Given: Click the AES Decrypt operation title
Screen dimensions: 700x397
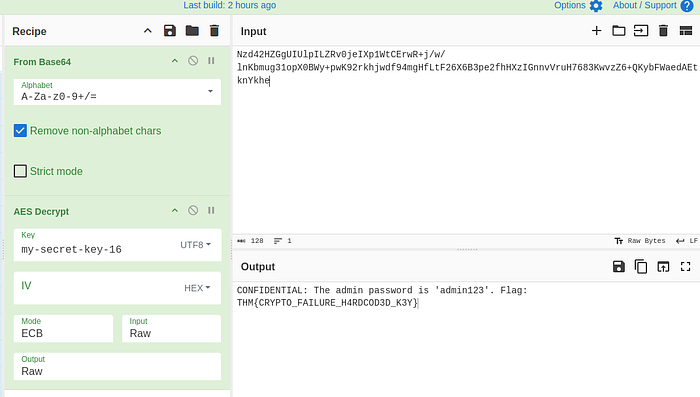Looking at the screenshot, I should click(41, 211).
